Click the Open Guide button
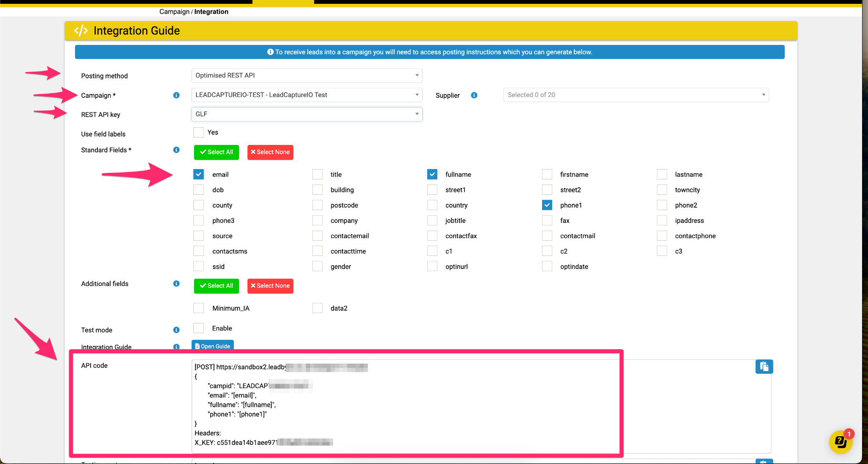Screen dimensions: 868x464 (x=212, y=346)
